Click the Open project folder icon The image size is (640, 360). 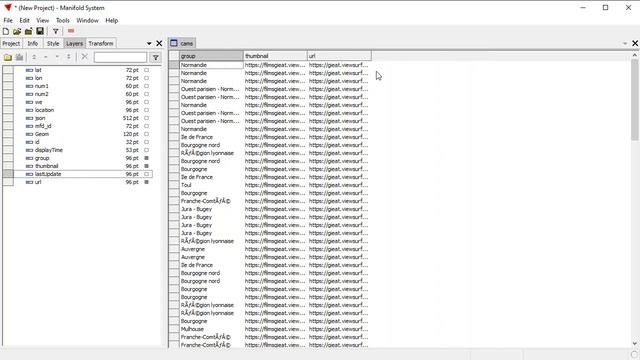(x=17, y=31)
